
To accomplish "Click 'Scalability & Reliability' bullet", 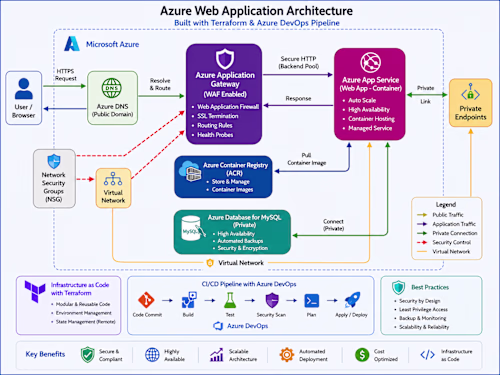I will pyautogui.click(x=424, y=327).
